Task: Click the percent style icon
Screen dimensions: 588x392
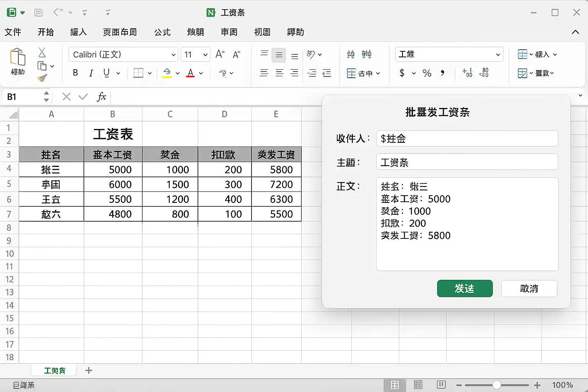Action: [427, 73]
